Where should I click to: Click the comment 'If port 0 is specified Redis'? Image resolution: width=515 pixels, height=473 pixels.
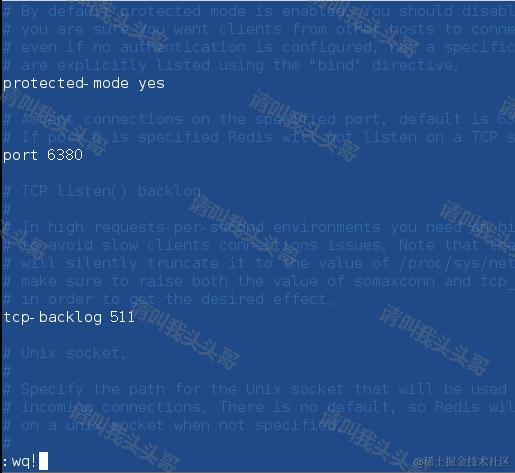[x=259, y=137]
